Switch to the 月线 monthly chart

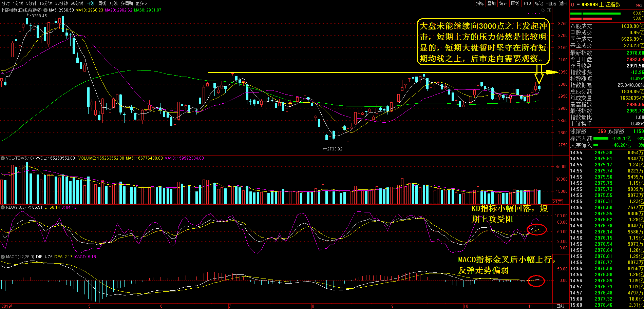click(114, 3)
